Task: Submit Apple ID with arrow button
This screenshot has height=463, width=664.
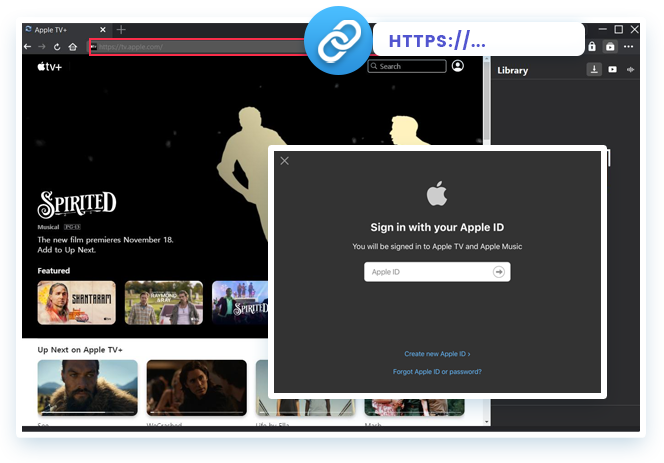Action: pyautogui.click(x=499, y=272)
